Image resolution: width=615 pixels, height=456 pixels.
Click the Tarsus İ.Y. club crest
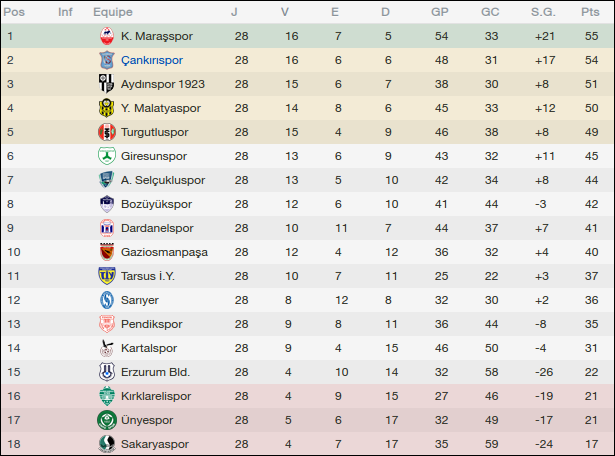[107, 276]
